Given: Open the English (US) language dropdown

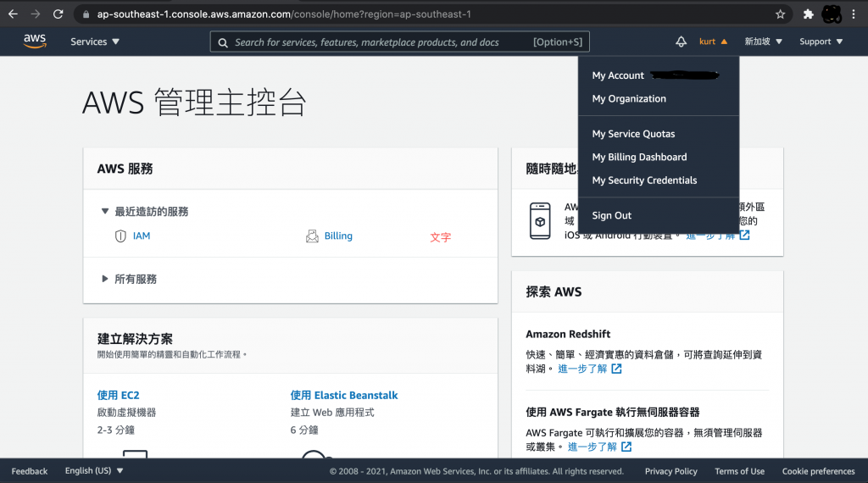Looking at the screenshot, I should (x=94, y=471).
